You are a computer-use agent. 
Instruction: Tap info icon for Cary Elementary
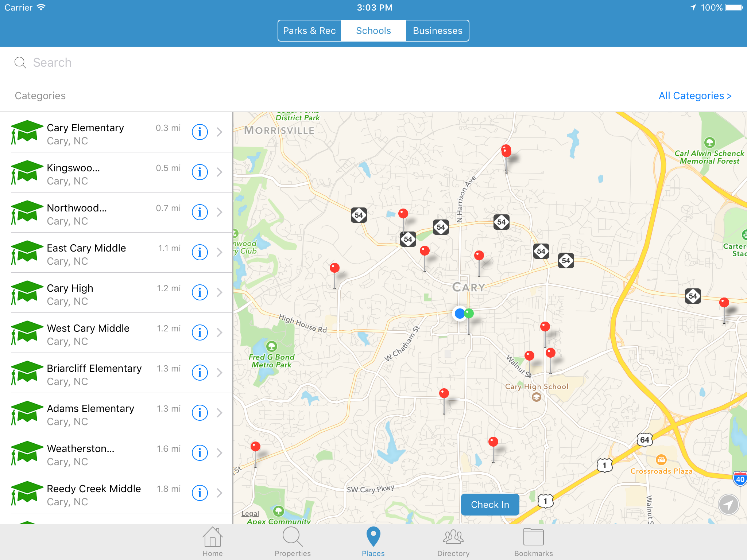click(x=200, y=132)
